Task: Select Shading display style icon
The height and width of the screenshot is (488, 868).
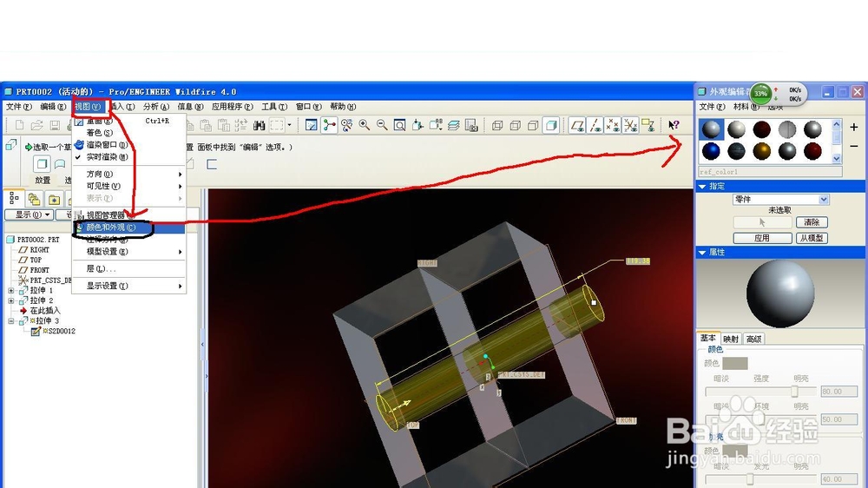Action: click(551, 126)
